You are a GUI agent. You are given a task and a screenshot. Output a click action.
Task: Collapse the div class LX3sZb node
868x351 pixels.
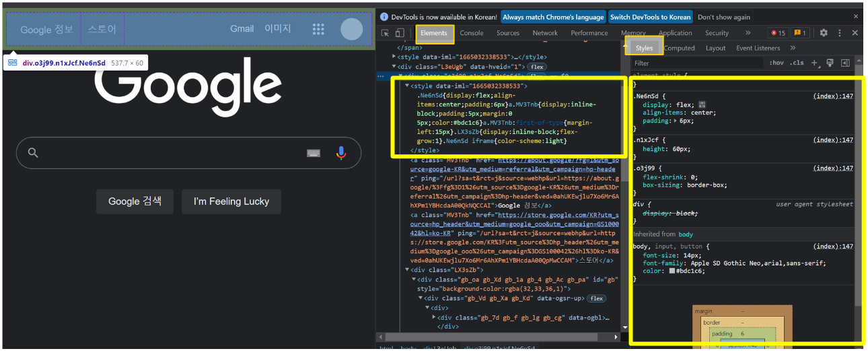click(407, 269)
